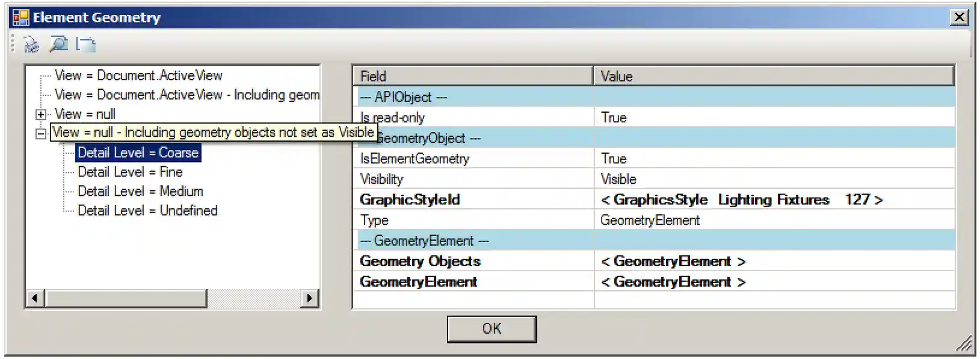Click the page-shaped icon right of the magnifier
Image resolution: width=980 pixels, height=359 pixels.
point(86,44)
